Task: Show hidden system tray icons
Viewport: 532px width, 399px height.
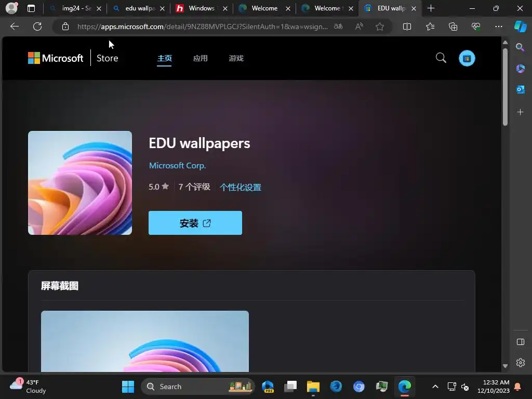Action: click(435, 387)
